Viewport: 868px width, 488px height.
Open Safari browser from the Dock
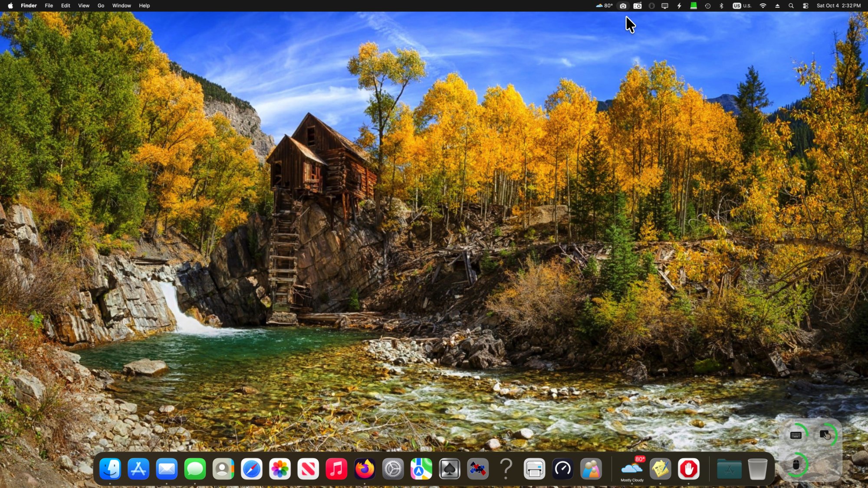click(x=252, y=469)
